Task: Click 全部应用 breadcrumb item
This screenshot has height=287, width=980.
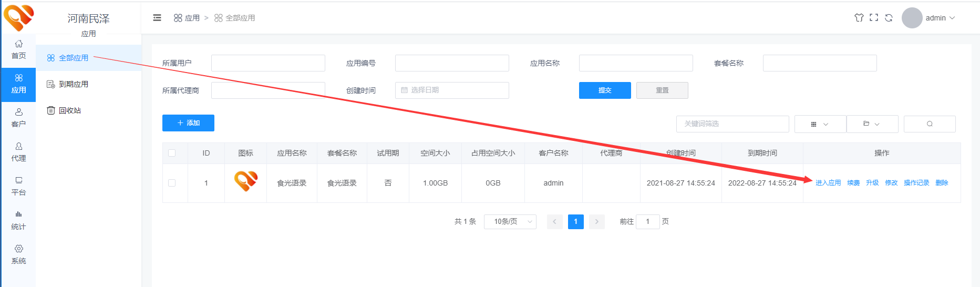Action: 234,18
